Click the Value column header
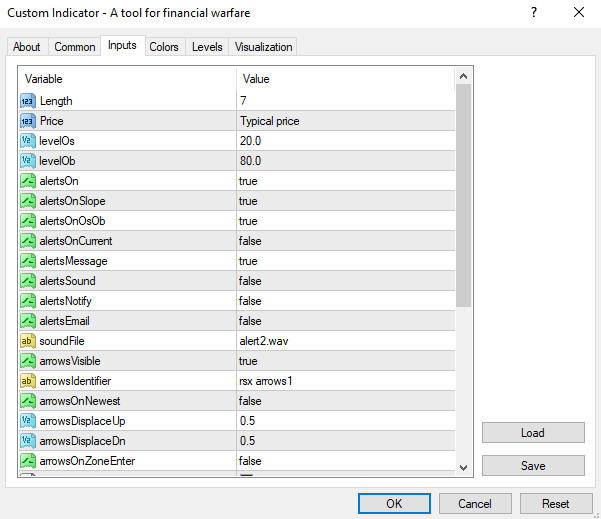The height and width of the screenshot is (519, 601). [x=346, y=79]
